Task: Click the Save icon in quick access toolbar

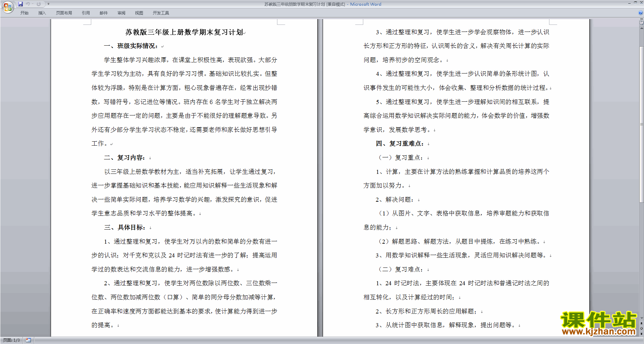Action: (x=20, y=4)
